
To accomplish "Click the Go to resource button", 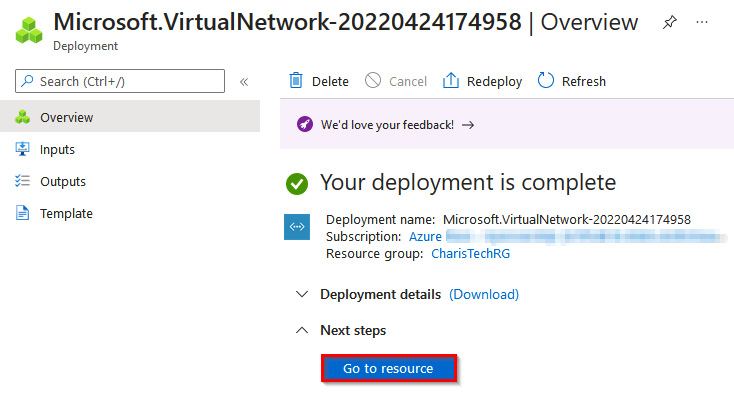I will coord(389,368).
